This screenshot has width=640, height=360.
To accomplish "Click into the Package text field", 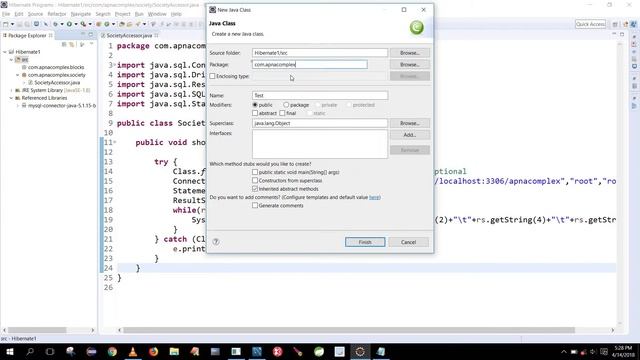I will 309,64.
